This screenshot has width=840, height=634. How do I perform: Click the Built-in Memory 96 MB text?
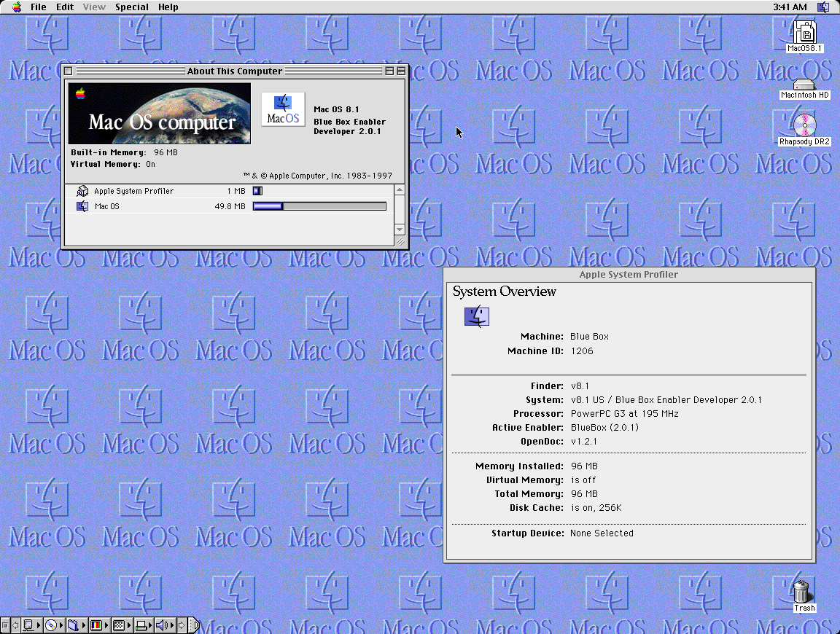tap(124, 152)
